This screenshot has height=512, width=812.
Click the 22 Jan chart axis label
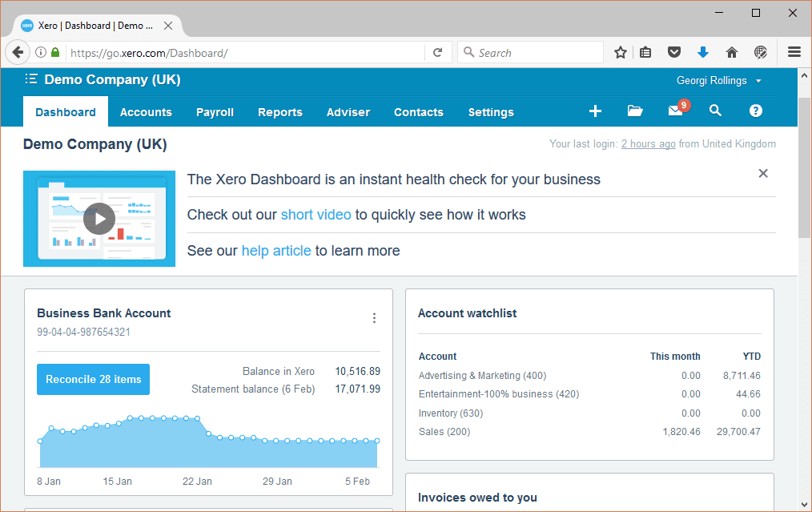coord(197,482)
